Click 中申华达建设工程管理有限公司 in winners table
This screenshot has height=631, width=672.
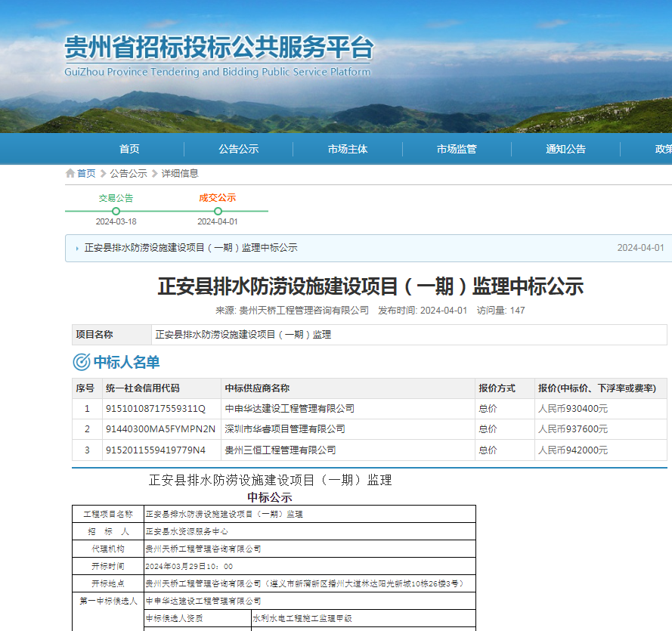click(x=290, y=409)
